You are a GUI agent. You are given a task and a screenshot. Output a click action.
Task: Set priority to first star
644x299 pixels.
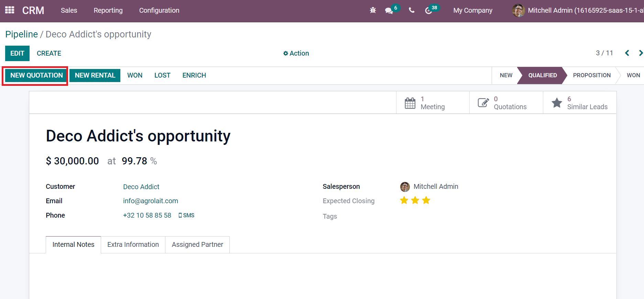(x=404, y=200)
